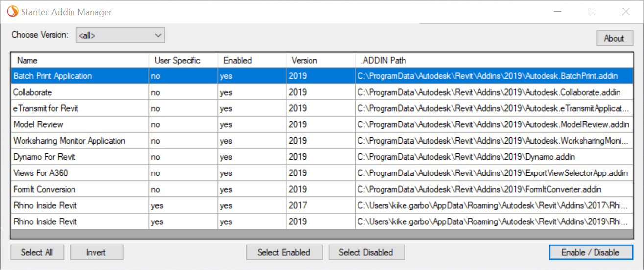
Task: Select the Collaborate addin row
Action: pyautogui.click(x=33, y=92)
